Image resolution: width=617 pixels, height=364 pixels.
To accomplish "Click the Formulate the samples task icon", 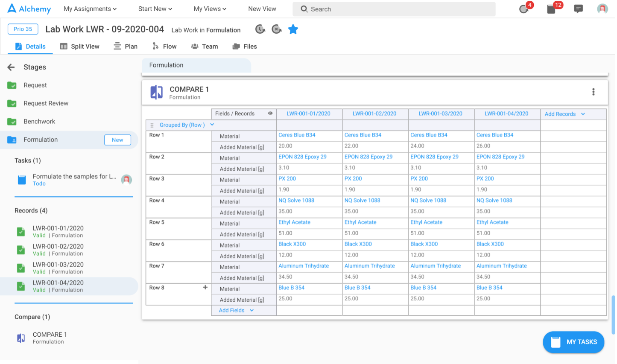I will [21, 180].
